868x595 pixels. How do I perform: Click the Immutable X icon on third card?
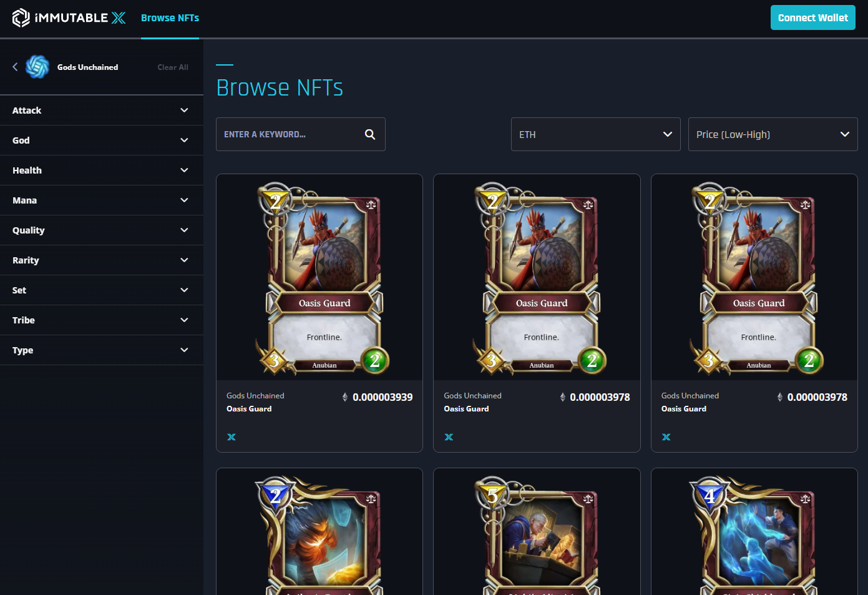pos(666,437)
